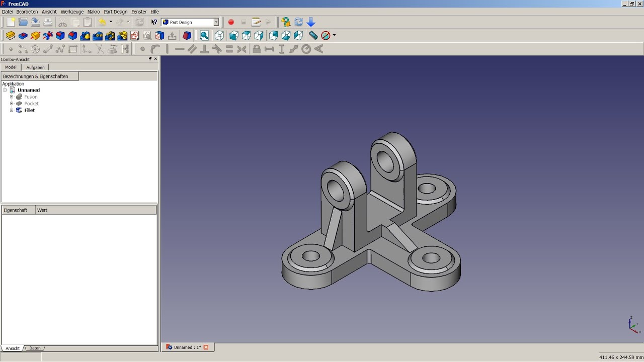Click the Fillet tool icon
The image size is (644, 362).
coord(60,36)
